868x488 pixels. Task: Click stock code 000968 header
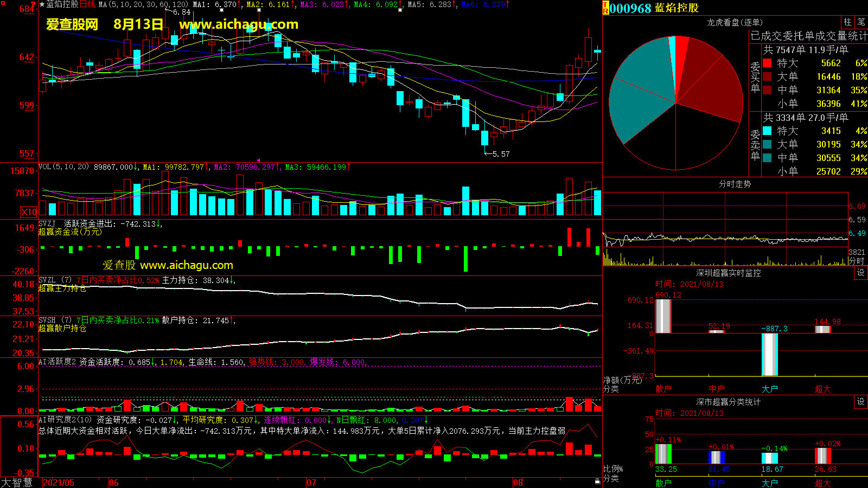(630, 8)
